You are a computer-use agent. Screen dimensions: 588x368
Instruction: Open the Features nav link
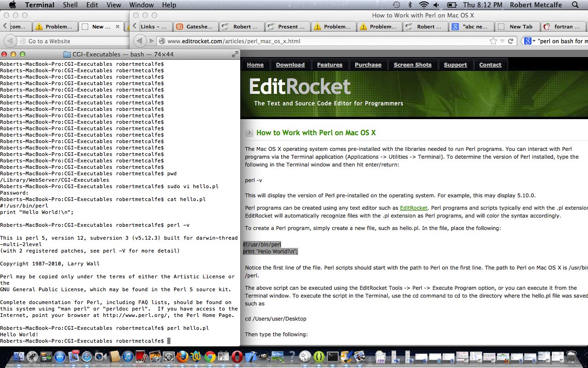click(x=330, y=65)
